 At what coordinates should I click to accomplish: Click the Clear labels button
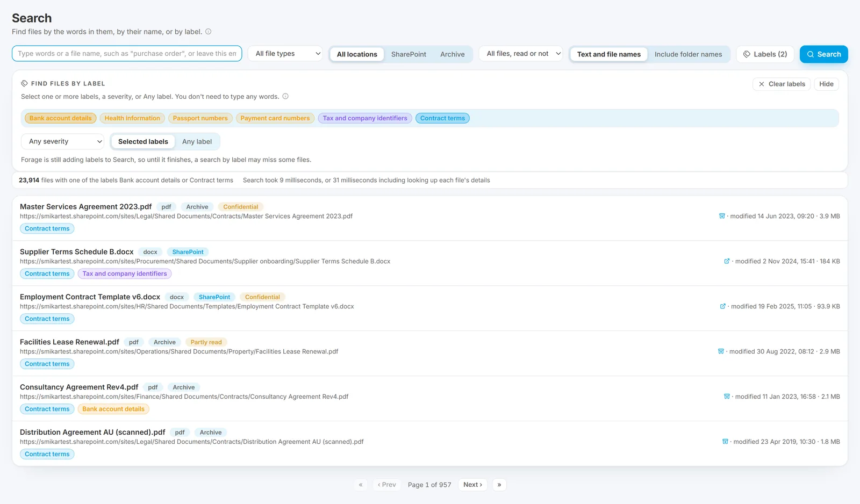click(x=782, y=84)
